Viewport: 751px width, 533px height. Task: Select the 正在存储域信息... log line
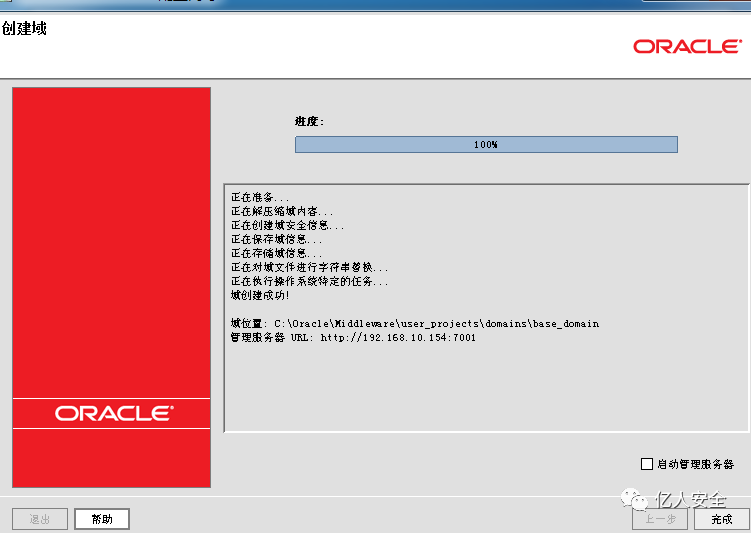coord(276,253)
